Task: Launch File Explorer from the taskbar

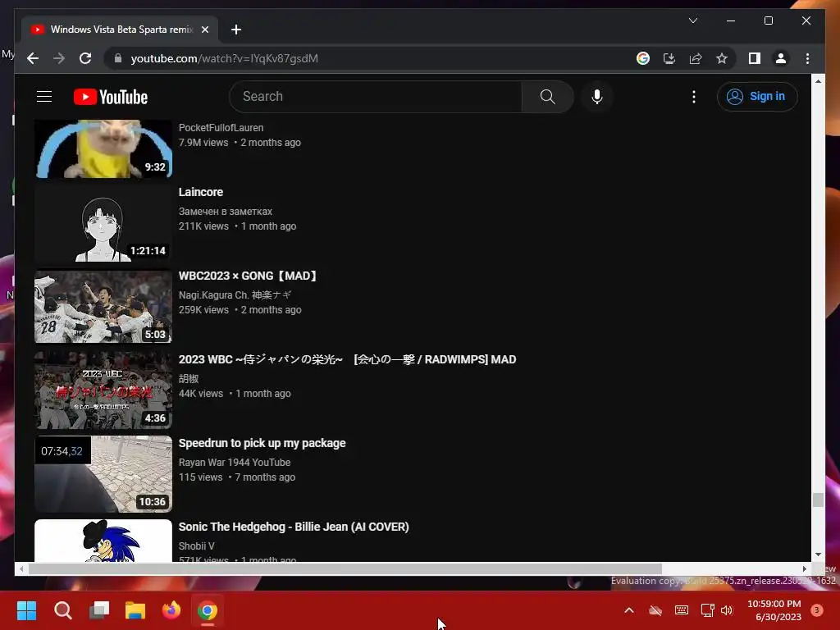Action: click(135, 610)
